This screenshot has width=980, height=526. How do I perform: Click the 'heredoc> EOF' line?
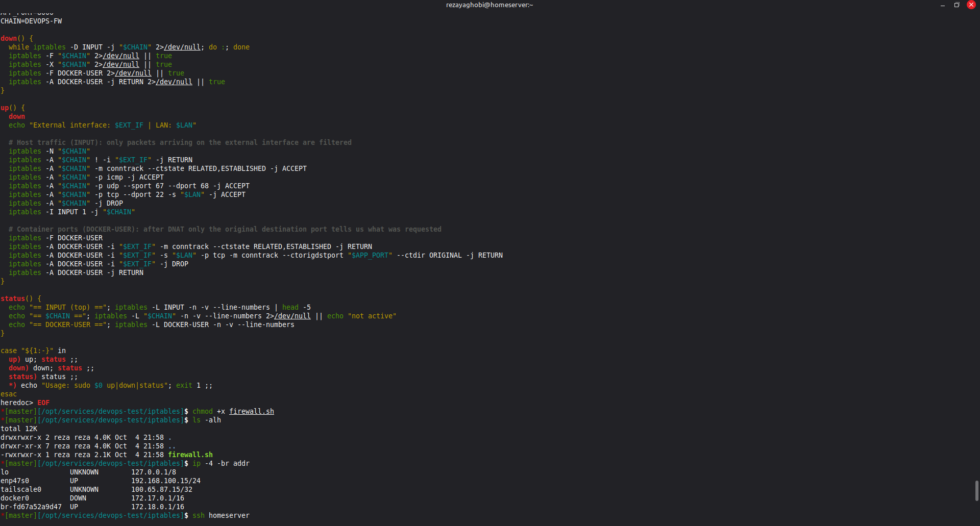tap(25, 403)
